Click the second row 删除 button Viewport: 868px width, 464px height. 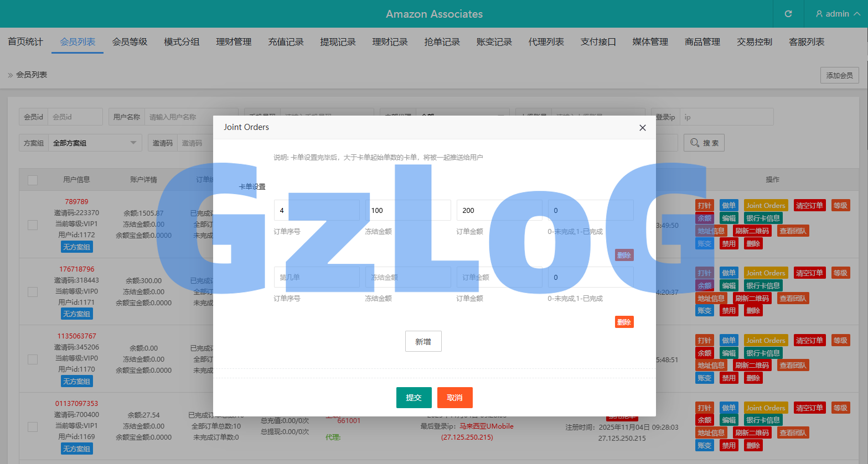click(x=624, y=322)
